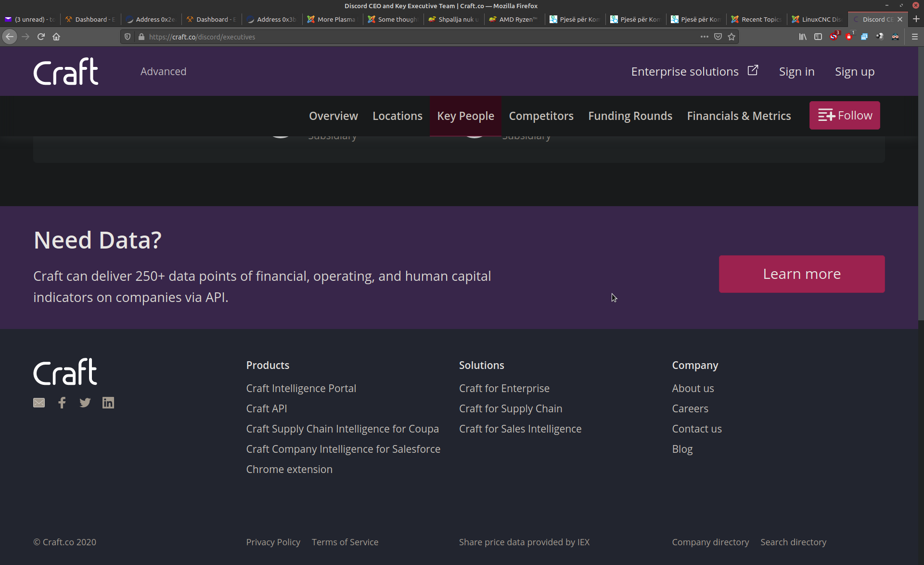Save page to Pocket

coord(718,37)
